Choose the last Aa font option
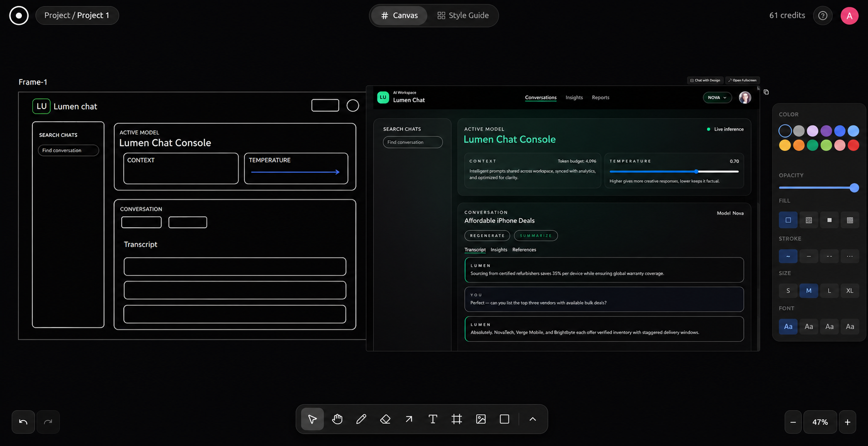The width and height of the screenshot is (868, 446). (x=850, y=326)
